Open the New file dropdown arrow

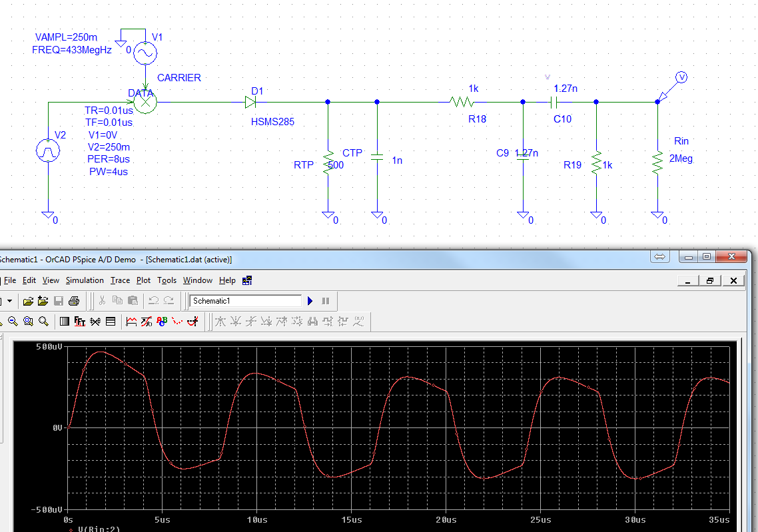pyautogui.click(x=9, y=301)
